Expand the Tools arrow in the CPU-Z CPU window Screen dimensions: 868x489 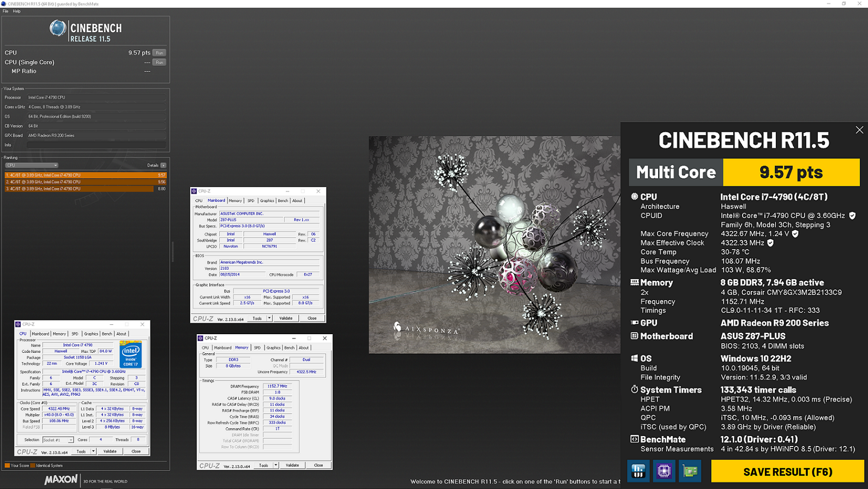93,451
